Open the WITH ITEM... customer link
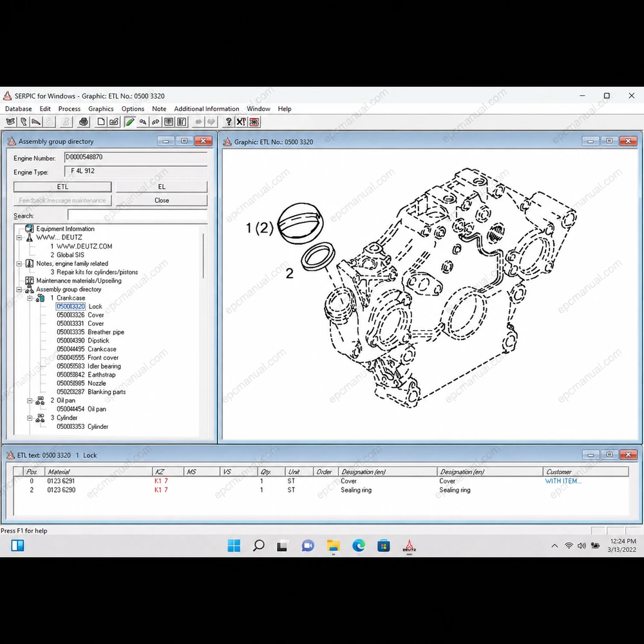Viewport: 644px width, 644px height. (x=563, y=481)
